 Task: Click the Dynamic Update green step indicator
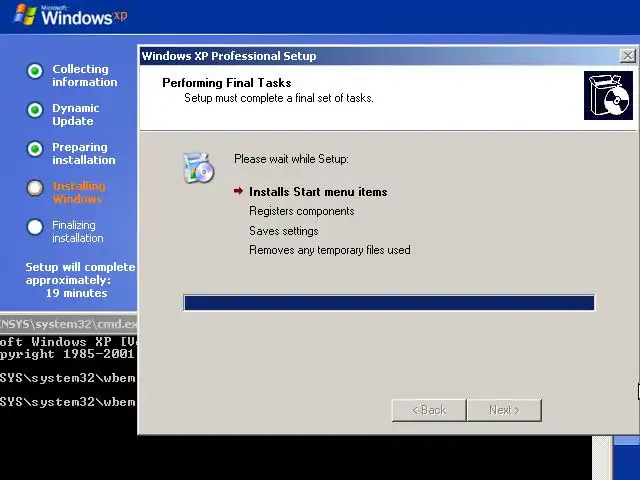point(35,110)
